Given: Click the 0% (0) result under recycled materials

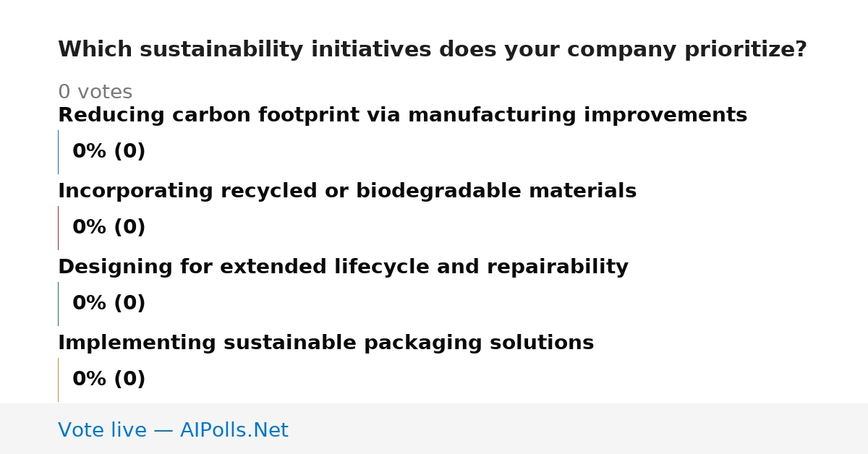Looking at the screenshot, I should point(109,228).
